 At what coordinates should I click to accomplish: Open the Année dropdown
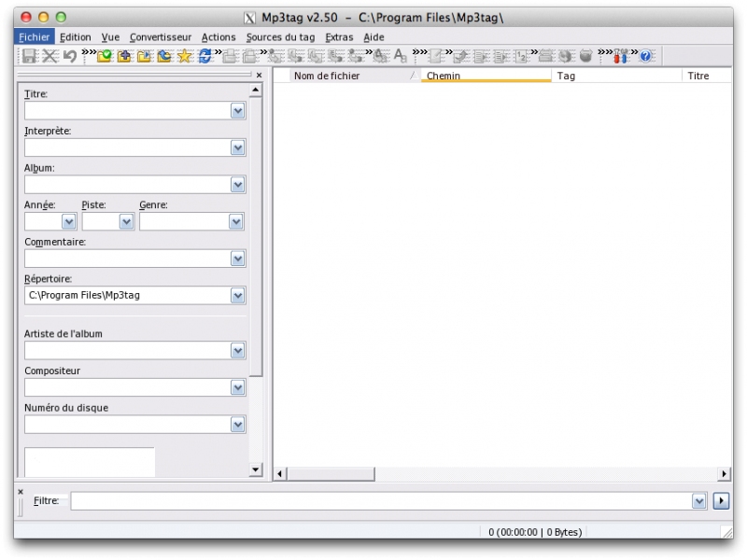click(x=68, y=222)
